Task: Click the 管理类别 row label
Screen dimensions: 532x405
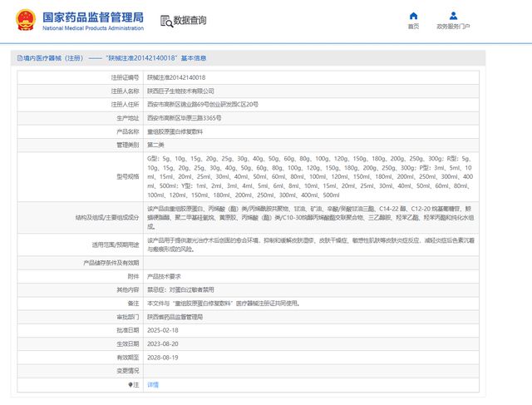Action: point(128,145)
